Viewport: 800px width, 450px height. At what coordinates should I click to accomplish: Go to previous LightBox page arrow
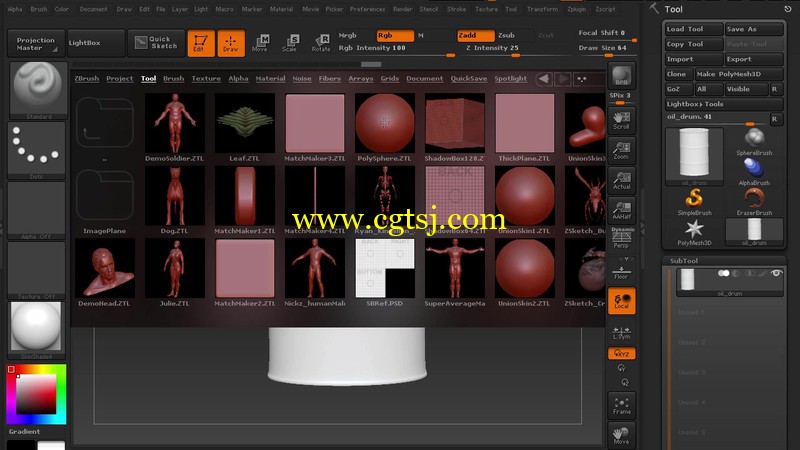(544, 79)
